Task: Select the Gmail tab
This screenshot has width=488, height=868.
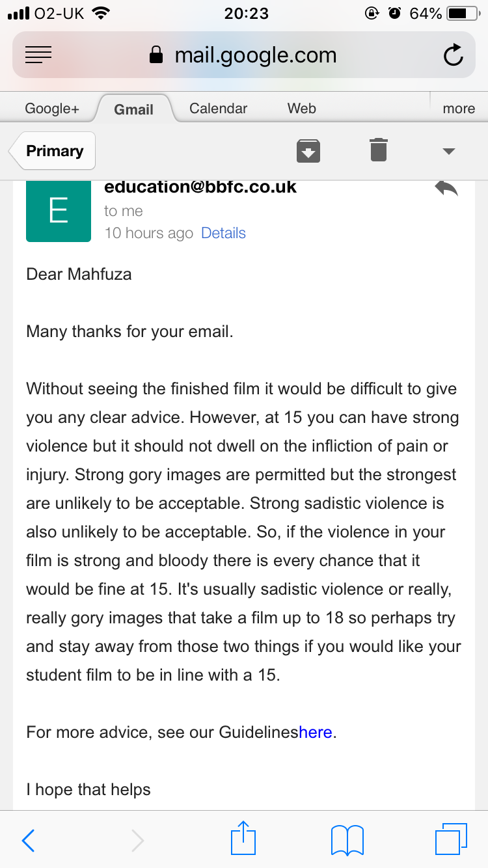Action: pos(133,109)
